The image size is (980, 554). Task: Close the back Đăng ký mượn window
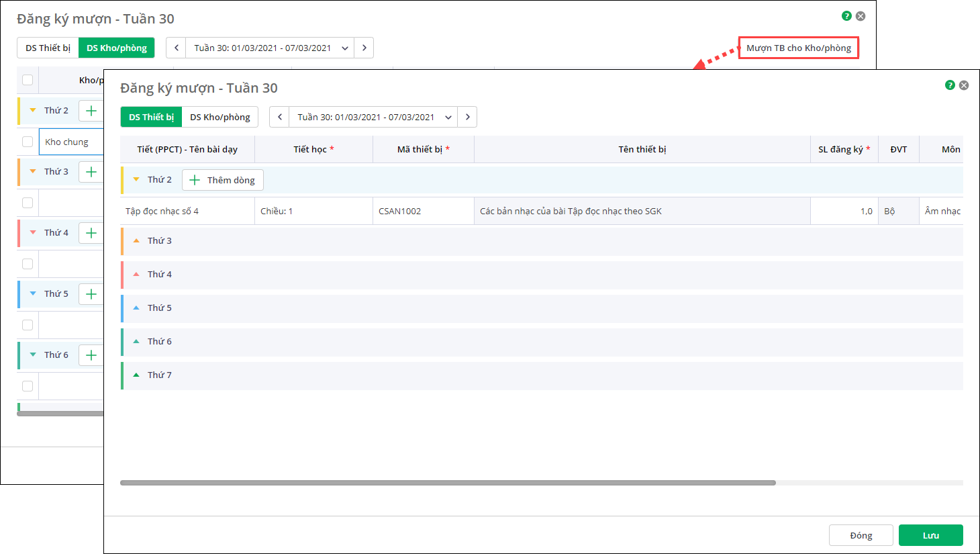point(861,16)
